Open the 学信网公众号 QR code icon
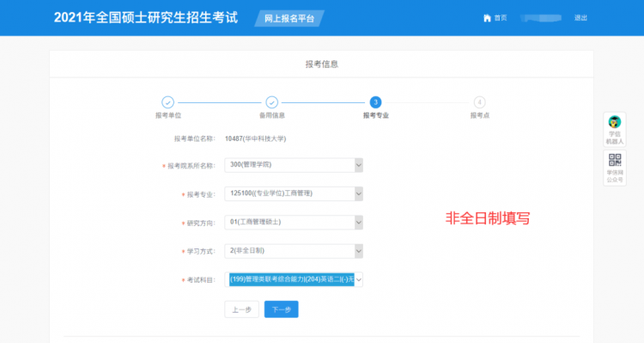 point(615,160)
